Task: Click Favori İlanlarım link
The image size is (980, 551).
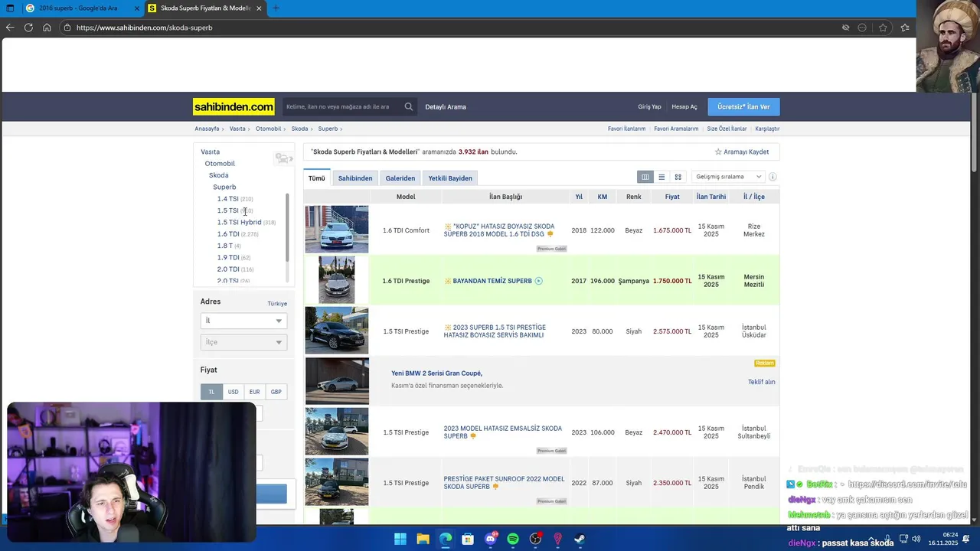Action: 626,129
